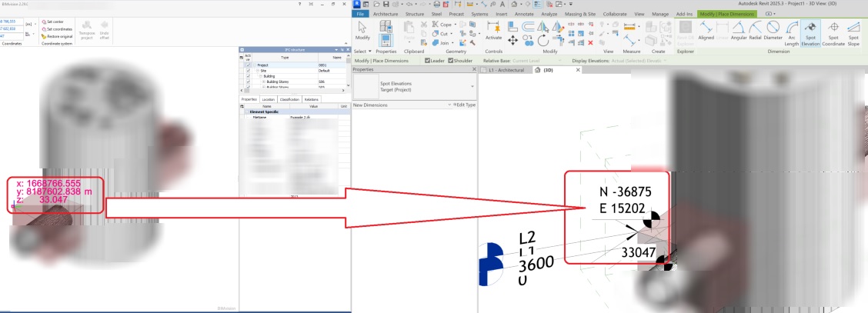Click the Align tool in Modify panel
Screen dimensions: 868x313
(512, 26)
